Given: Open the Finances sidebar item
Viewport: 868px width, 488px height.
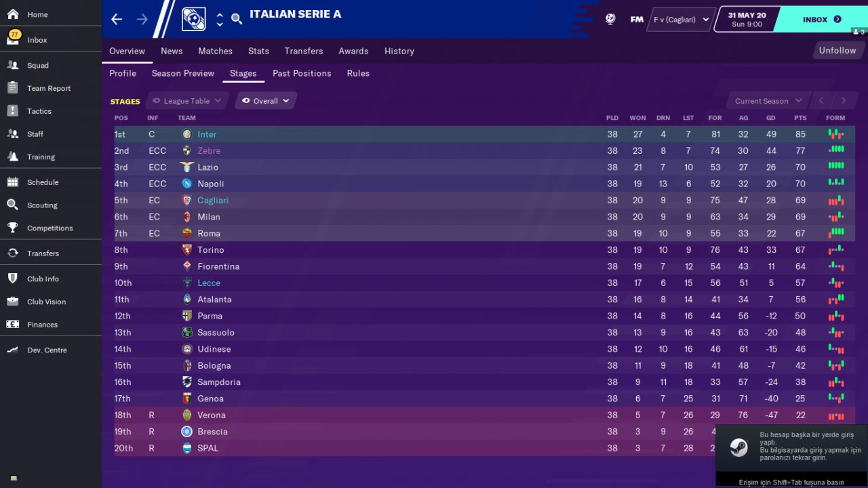Looking at the screenshot, I should click(41, 325).
